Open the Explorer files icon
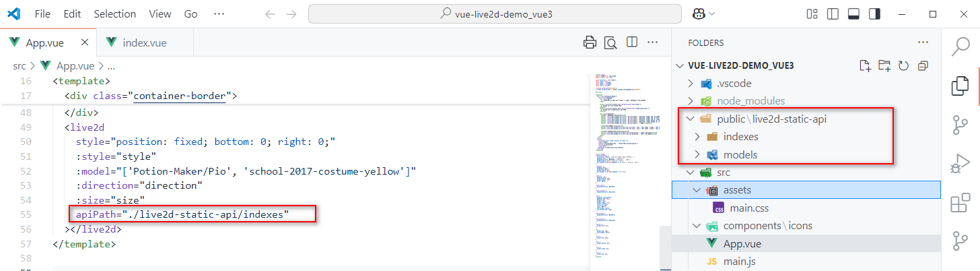Image resolution: width=980 pixels, height=271 pixels. (959, 86)
